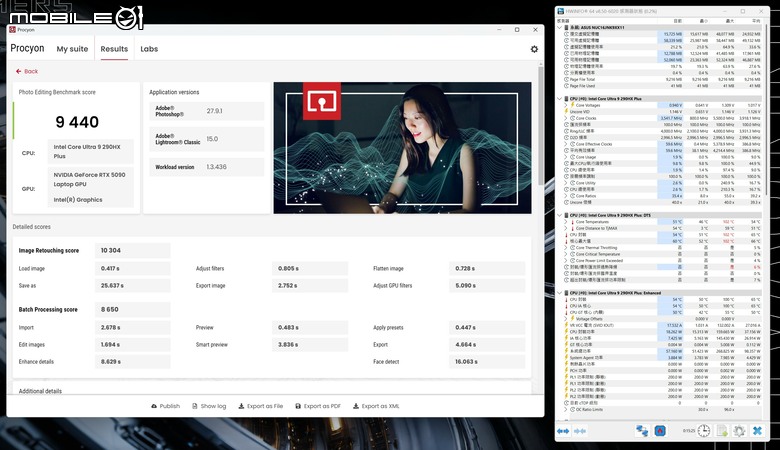This screenshot has height=450, width=780.
Task: Expand the Core Usage row
Action: 566,157
